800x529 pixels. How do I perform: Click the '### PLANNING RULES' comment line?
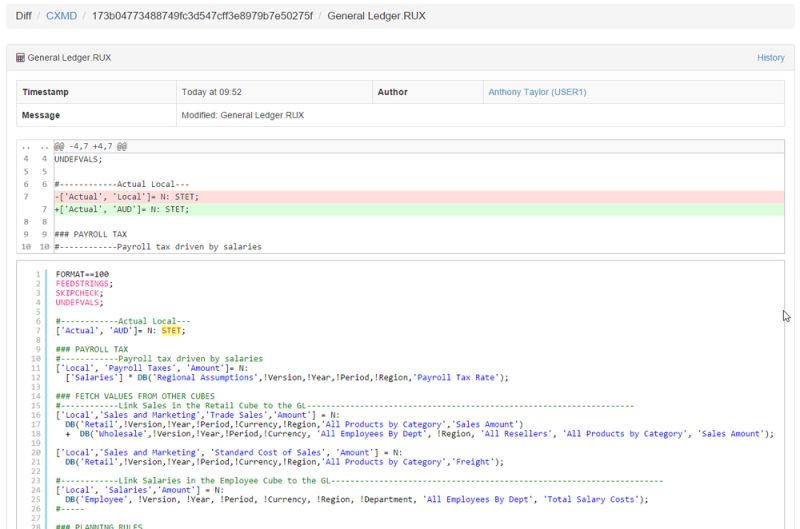point(99,526)
